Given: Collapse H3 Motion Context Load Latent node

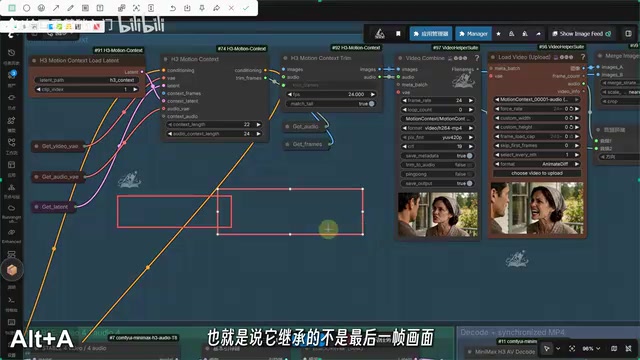Looking at the screenshot, I should [34, 60].
